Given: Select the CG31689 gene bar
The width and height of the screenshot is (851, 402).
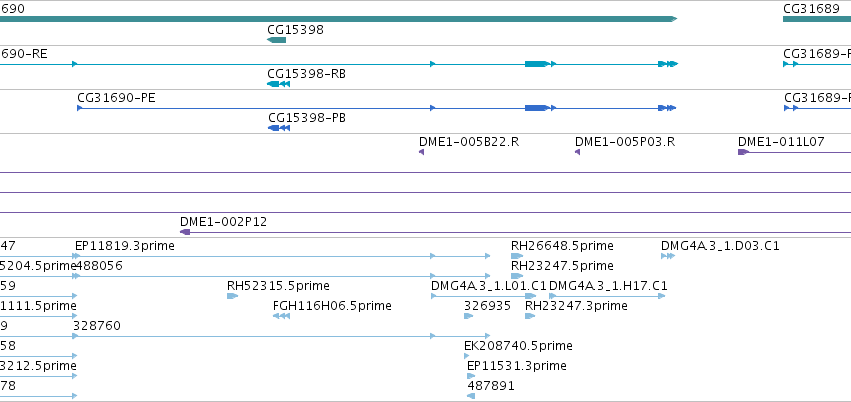Looking at the screenshot, I should [x=817, y=19].
